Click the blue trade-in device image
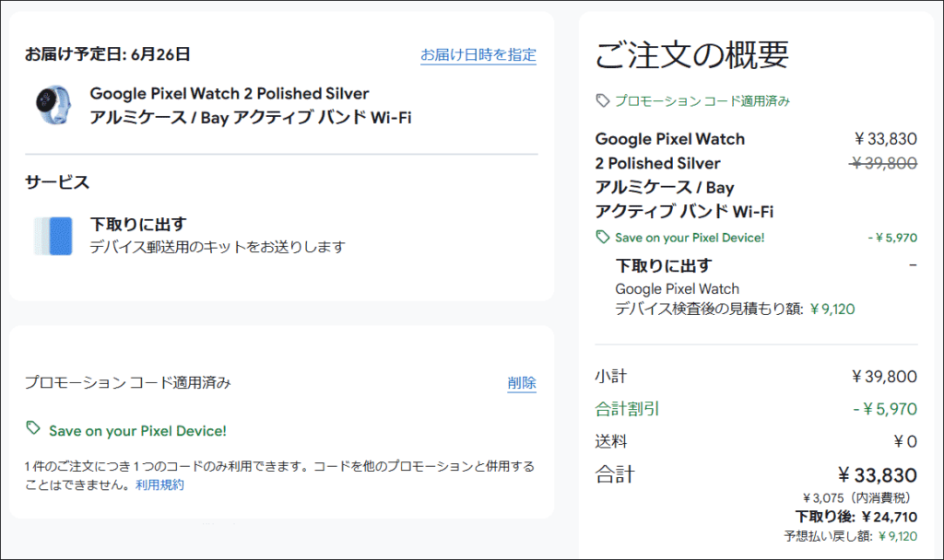The width and height of the screenshot is (944, 560). [x=53, y=236]
